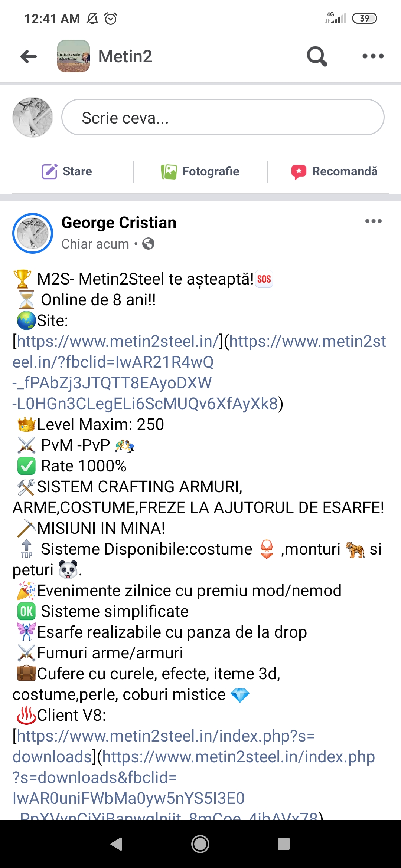The image size is (401, 868).
Task: Open the Metin2 group title
Action: click(x=125, y=57)
